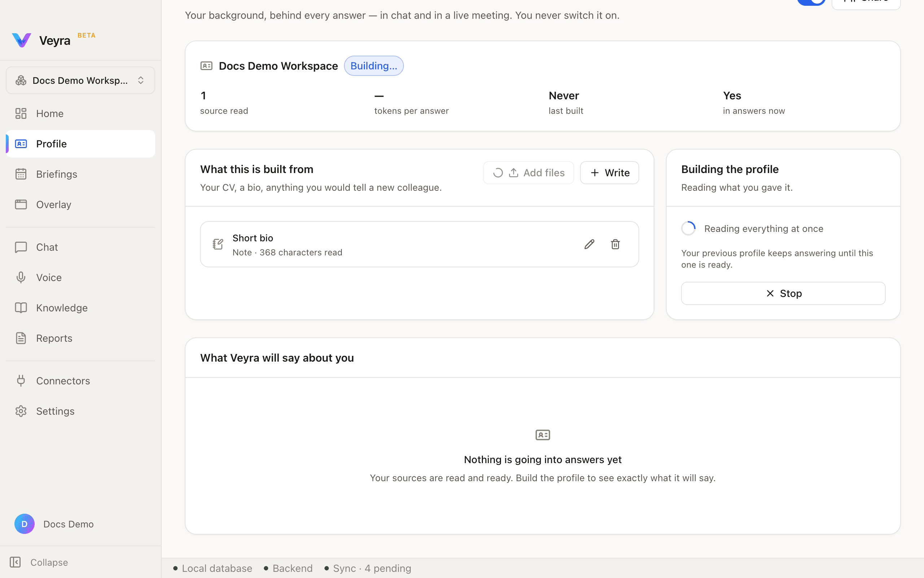
Task: Click the BETA label next to Veyra
Action: 86,35
